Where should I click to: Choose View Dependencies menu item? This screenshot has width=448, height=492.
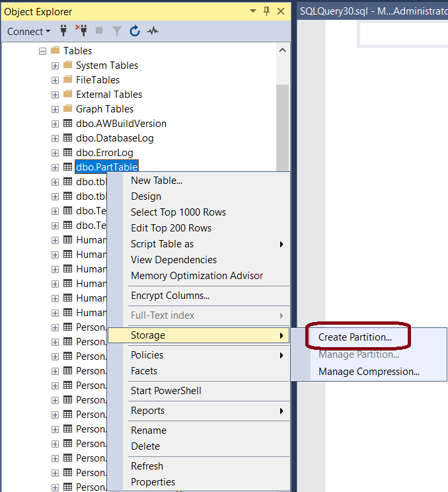tap(198, 260)
